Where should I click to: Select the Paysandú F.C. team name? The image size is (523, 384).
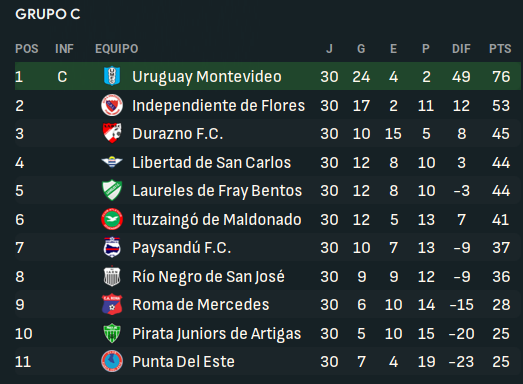[181, 248]
